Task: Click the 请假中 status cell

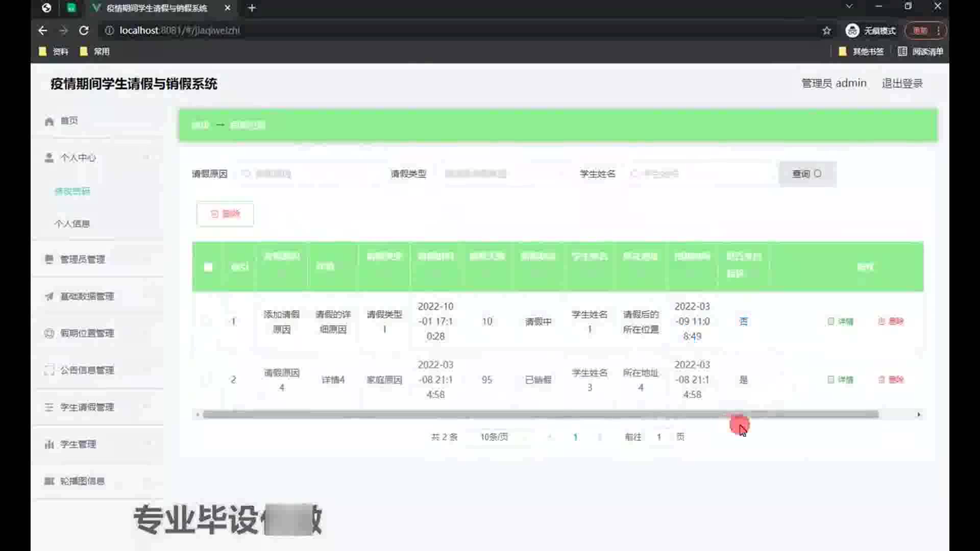Action: 538,322
